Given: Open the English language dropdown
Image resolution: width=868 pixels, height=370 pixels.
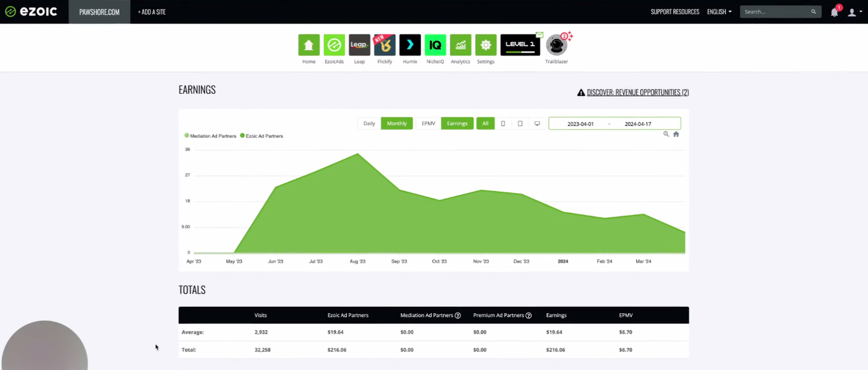Looking at the screenshot, I should 719,12.
